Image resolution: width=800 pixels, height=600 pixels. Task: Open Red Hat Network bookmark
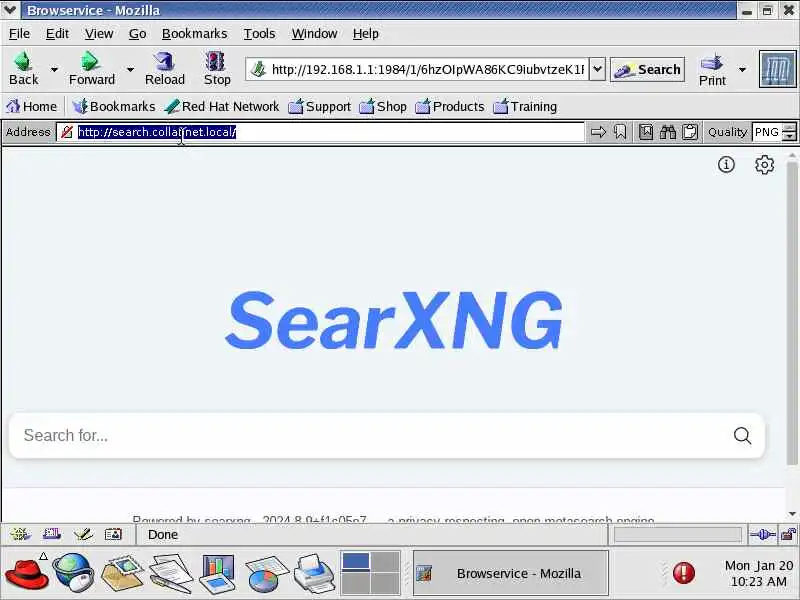tap(222, 107)
